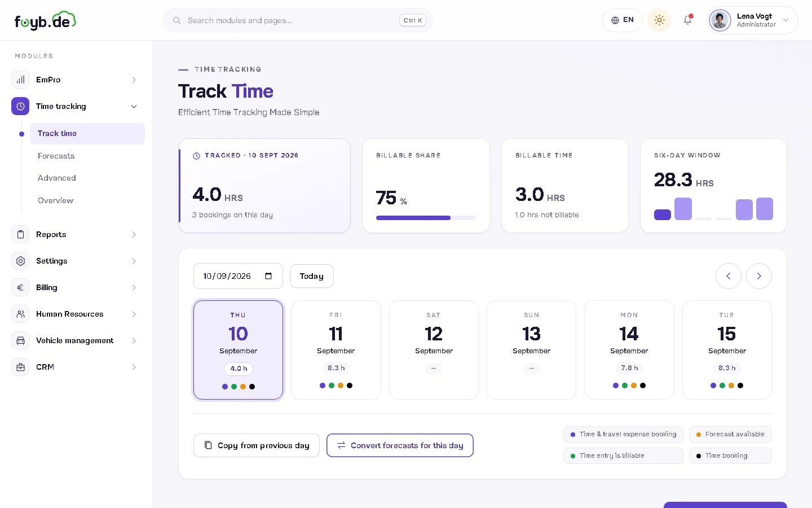This screenshot has width=812, height=508.
Task: Click the billable share progress bar
Action: [426, 218]
